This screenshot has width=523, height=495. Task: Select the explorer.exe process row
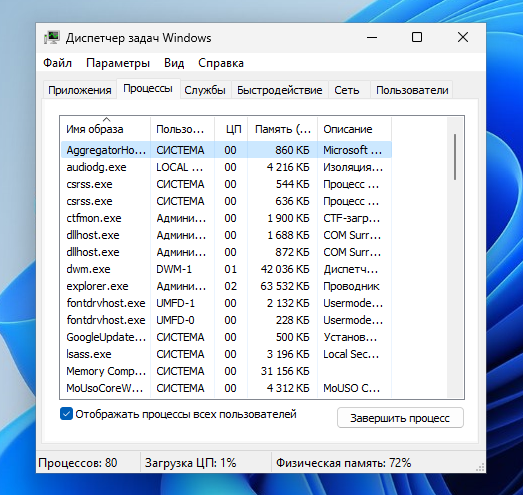[x=226, y=286]
